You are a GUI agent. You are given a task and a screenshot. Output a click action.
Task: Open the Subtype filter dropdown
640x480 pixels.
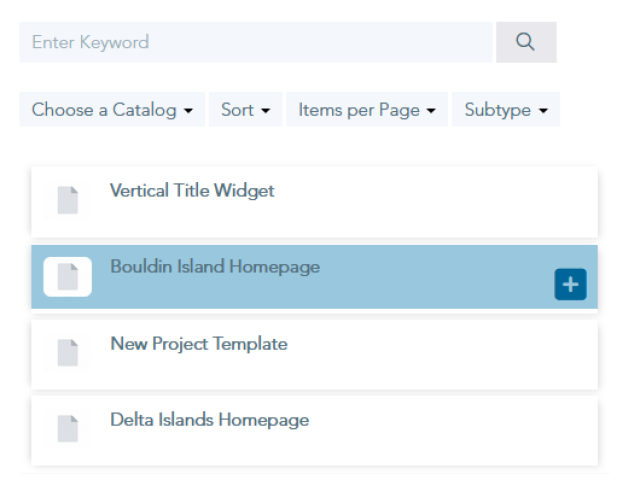coord(506,109)
